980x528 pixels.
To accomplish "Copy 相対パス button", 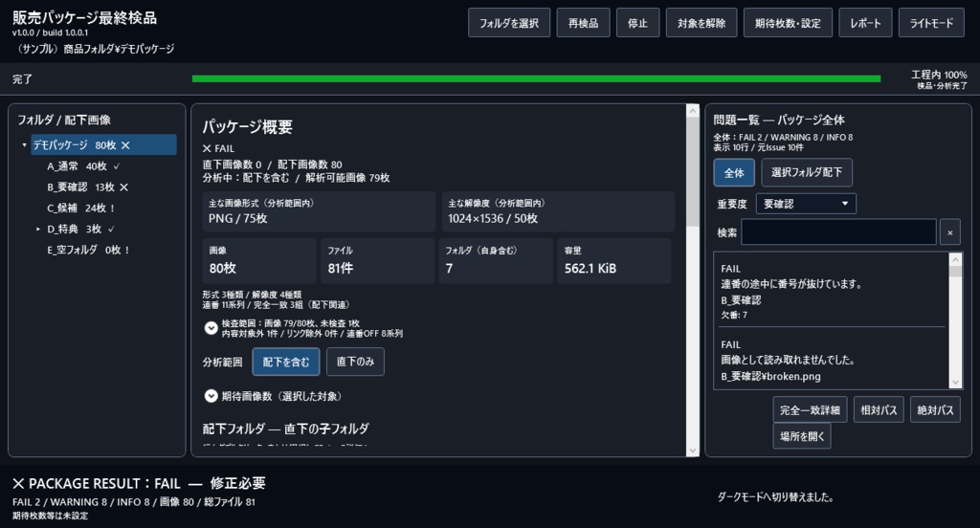I will (x=879, y=410).
